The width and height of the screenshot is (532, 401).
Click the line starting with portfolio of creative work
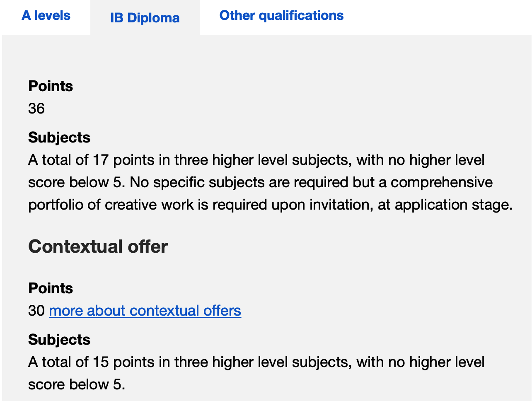click(271, 205)
